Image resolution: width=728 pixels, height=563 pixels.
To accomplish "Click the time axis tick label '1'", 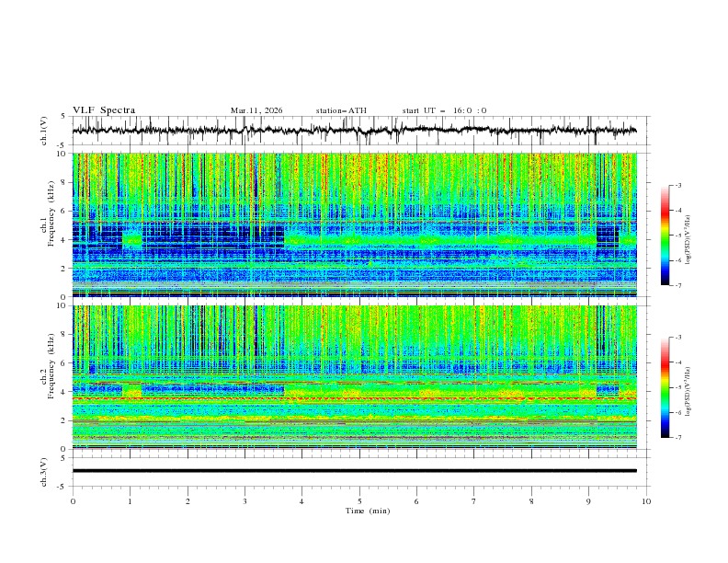I will pos(130,501).
